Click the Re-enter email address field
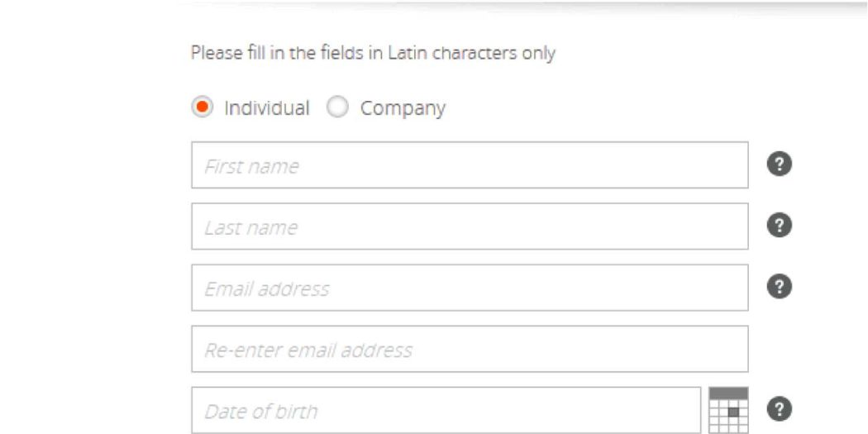The image size is (868, 434). point(470,350)
